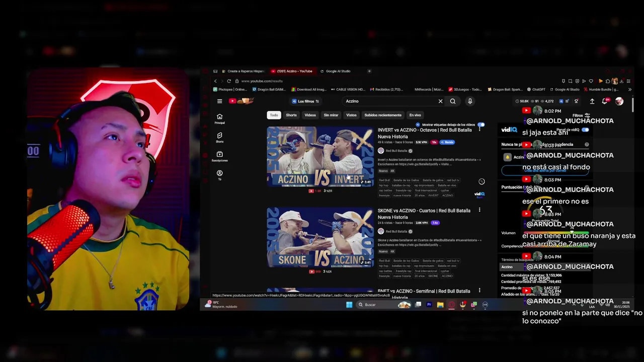Select the Subidos recientemente chip
Screen dimensions: 644x362
[x=383, y=115]
